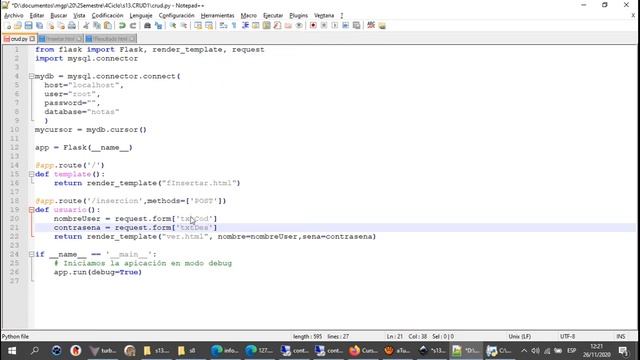The image size is (640, 360).
Task: Click 'UTF-8' encoding in status bar
Action: (567, 336)
